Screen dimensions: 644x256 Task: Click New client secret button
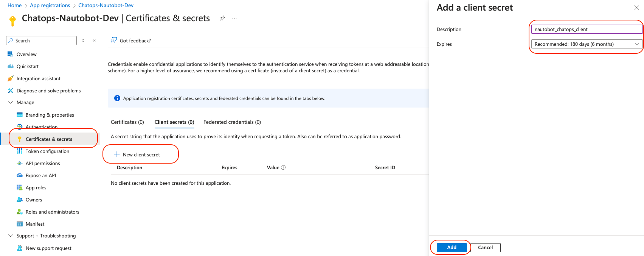click(137, 155)
